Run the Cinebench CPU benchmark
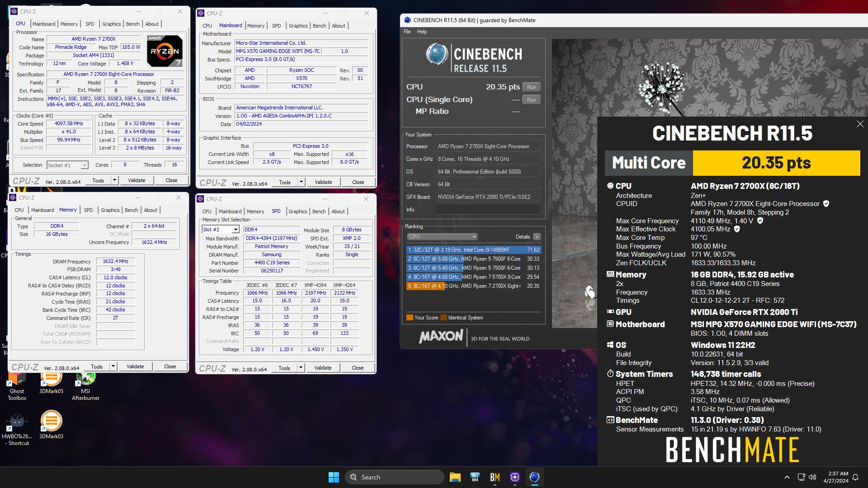This screenshot has height=488, width=868. click(x=531, y=87)
